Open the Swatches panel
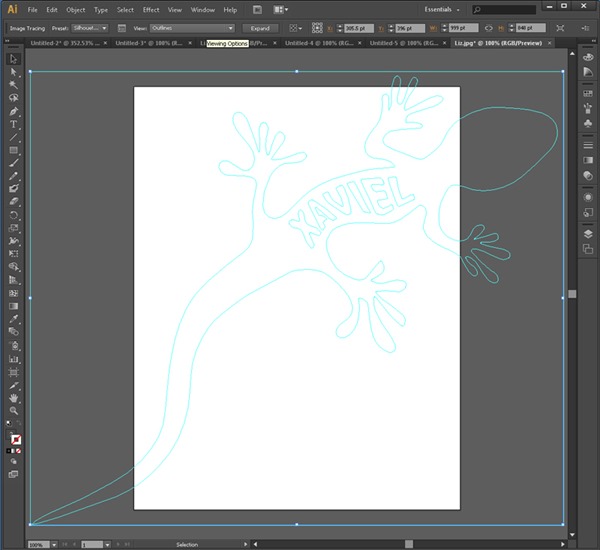Screen dimensions: 600x550 [588, 94]
